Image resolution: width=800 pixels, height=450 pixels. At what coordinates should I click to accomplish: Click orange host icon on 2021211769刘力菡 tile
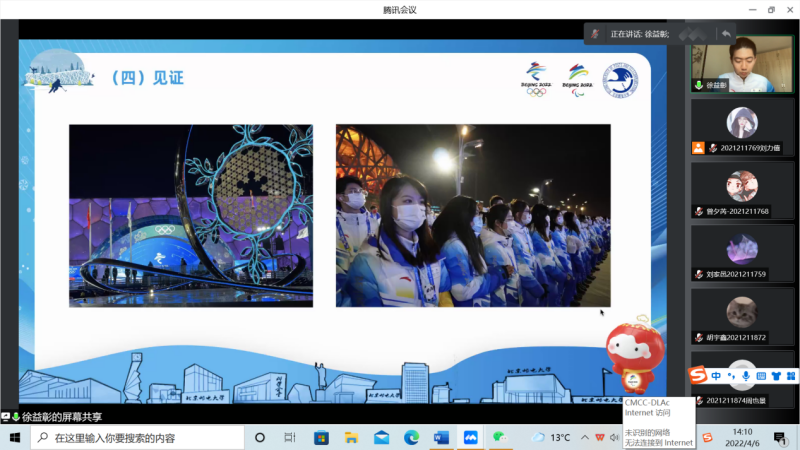pos(698,148)
